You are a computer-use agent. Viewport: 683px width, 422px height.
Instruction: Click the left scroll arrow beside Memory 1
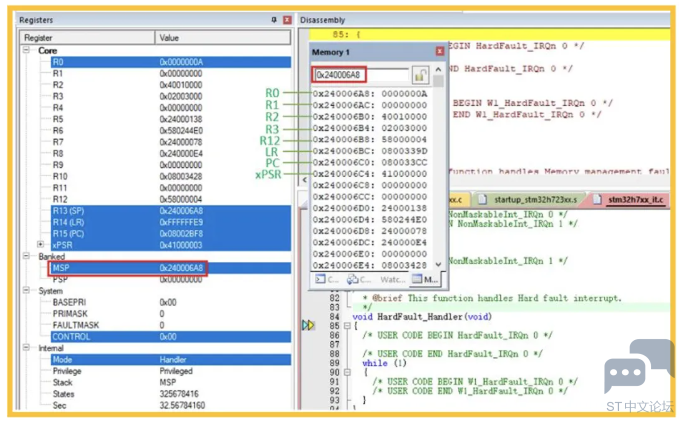coord(304,179)
